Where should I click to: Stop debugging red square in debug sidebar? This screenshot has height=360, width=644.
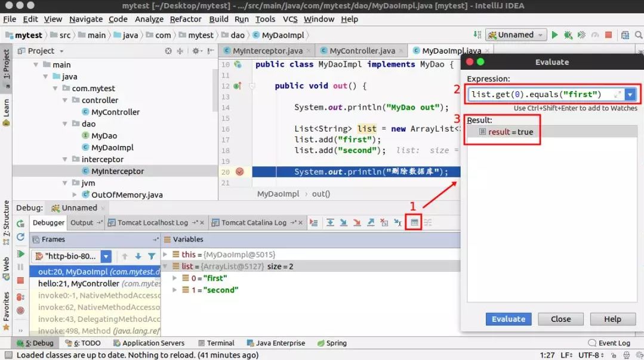(20, 281)
